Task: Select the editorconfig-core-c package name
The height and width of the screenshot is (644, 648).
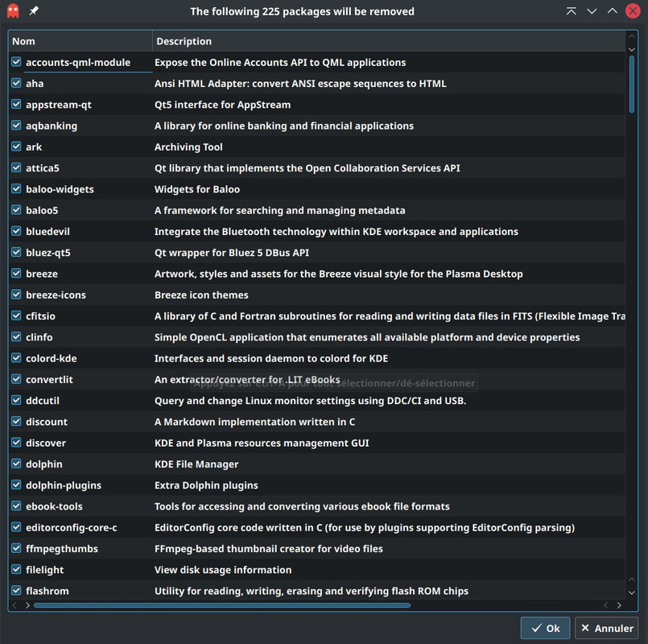Action: coord(72,527)
